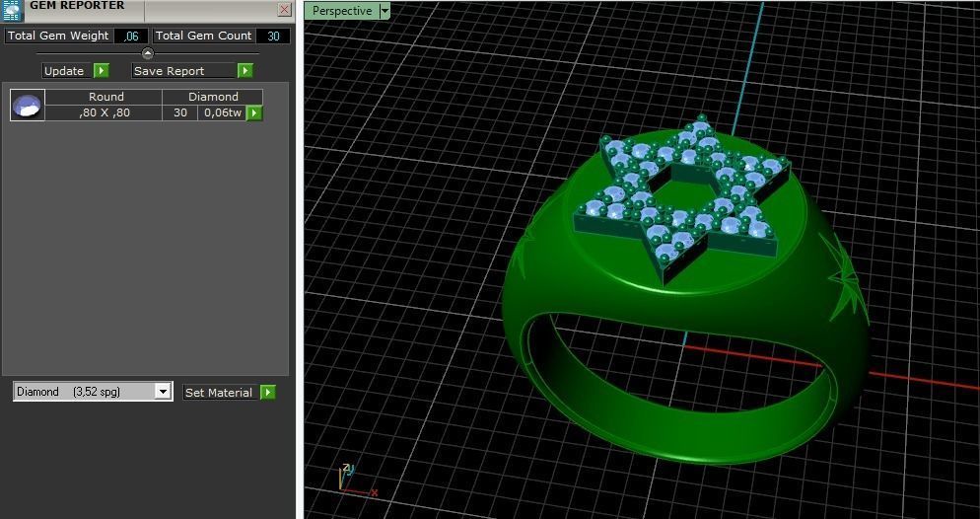
Task: Close the Gem Reporter panel
Action: (x=284, y=10)
